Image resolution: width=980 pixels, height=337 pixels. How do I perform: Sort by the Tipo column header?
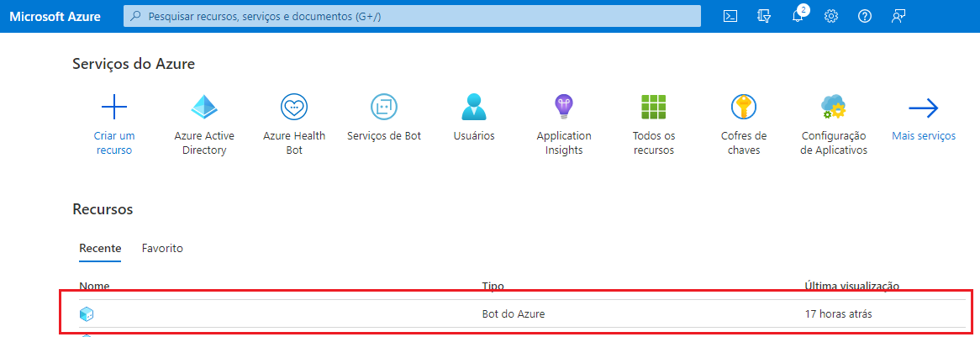point(493,287)
